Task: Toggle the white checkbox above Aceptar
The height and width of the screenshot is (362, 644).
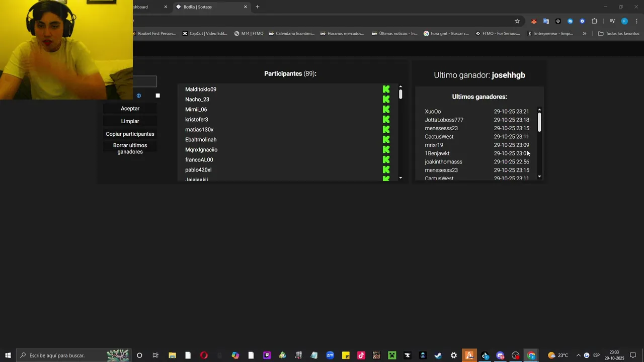Action: click(157, 96)
